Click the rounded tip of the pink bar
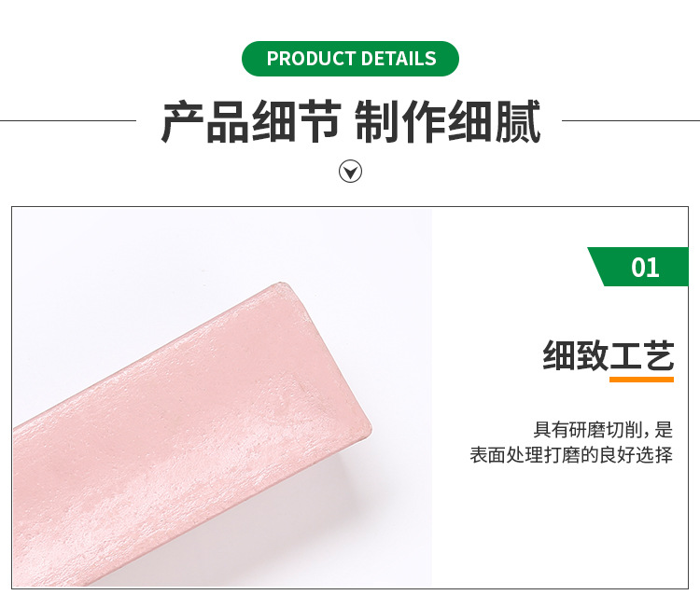Viewport: 700px width, 595px height. coord(362,426)
